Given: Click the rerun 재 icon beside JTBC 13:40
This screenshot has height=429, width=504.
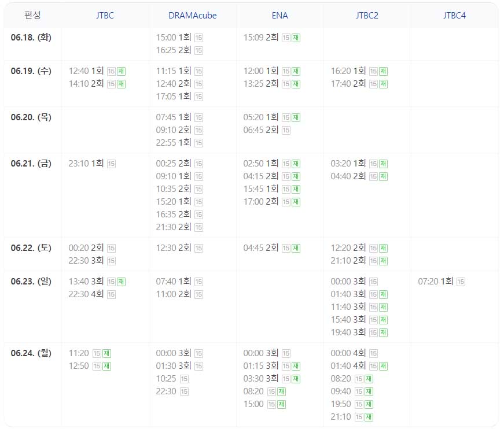Looking at the screenshot, I should (x=121, y=282).
